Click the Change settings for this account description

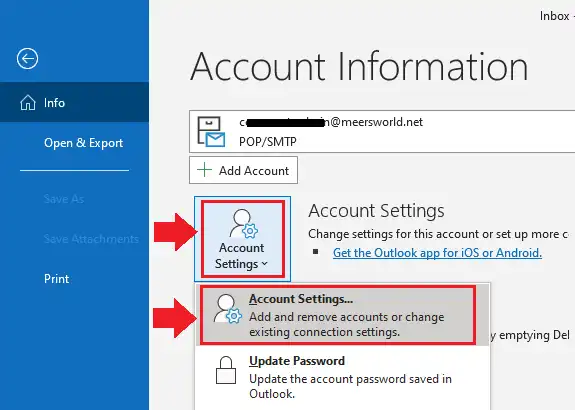point(438,234)
